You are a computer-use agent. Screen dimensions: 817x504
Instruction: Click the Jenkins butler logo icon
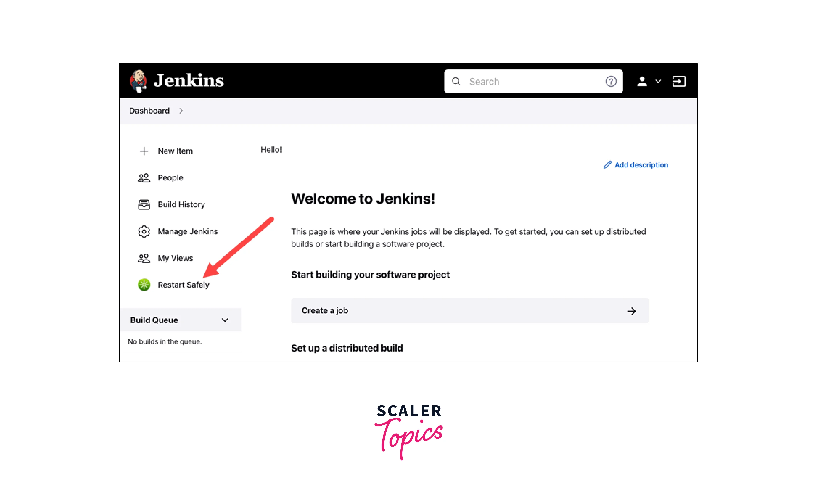pos(138,81)
